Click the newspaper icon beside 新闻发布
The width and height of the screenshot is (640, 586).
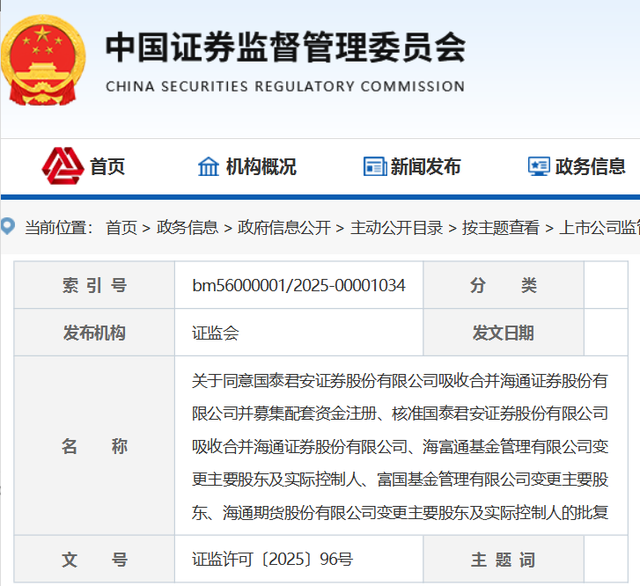click(375, 166)
